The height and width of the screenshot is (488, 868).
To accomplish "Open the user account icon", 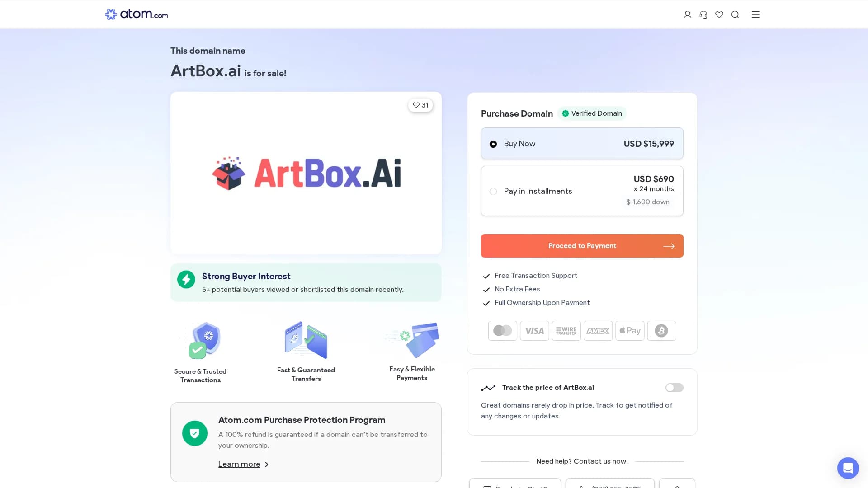I will tap(688, 14).
